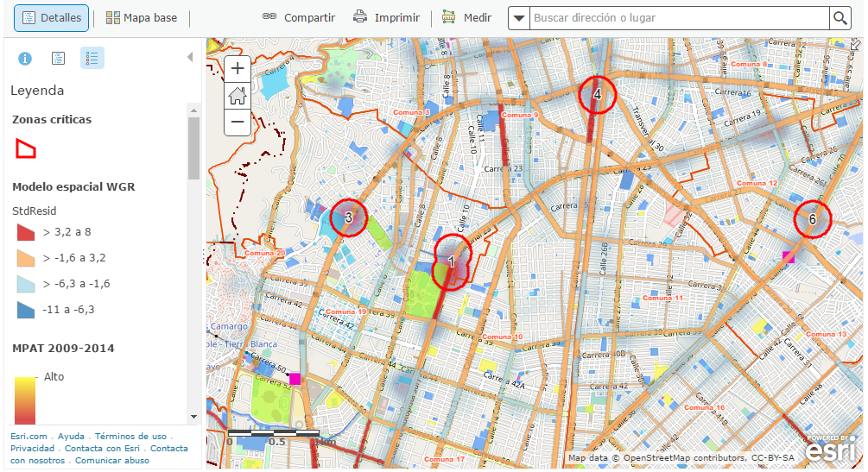Type in the Buscar dirección o lugar field
Viewport: 868px width, 472px height.
[x=679, y=18]
